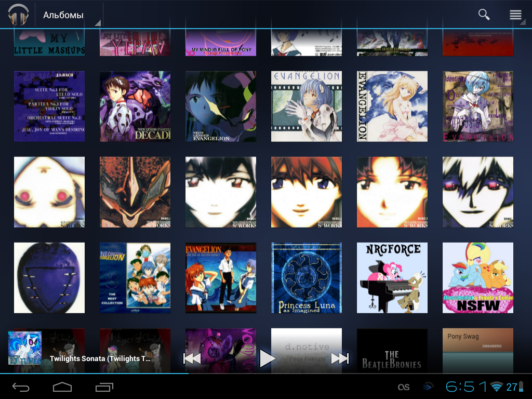Click the playback progress bar
The height and width of the screenshot is (399, 532).
click(266, 373)
